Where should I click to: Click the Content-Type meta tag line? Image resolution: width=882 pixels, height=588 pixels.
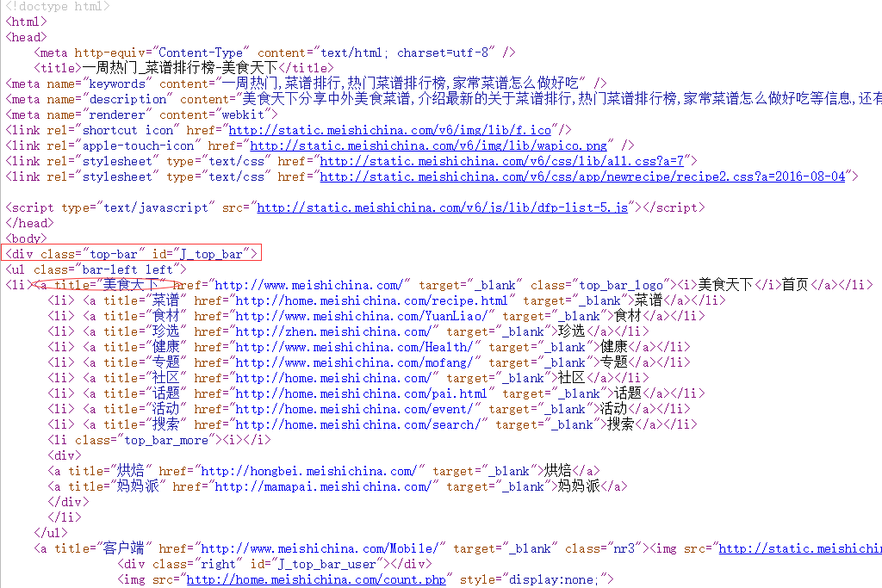pos(275,53)
